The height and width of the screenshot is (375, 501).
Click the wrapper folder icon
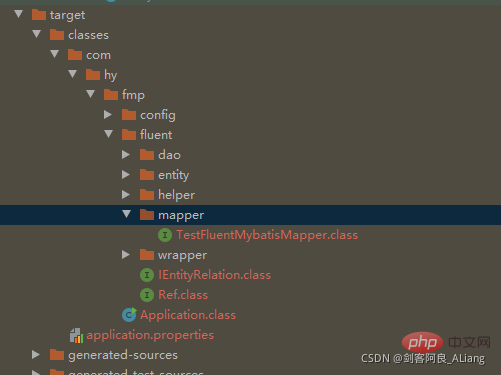(x=147, y=255)
